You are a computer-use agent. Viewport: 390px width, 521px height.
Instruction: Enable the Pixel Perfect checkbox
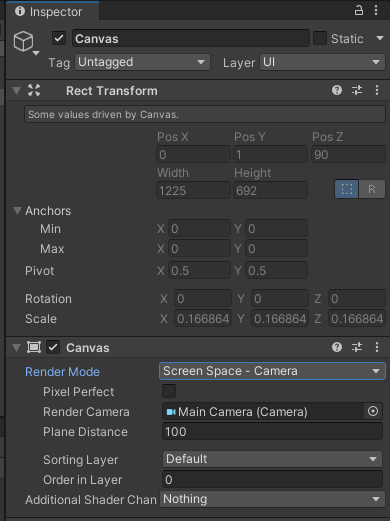coord(169,391)
